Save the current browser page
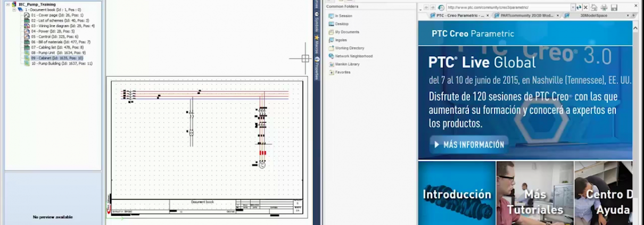The image size is (644, 225). point(614,7)
